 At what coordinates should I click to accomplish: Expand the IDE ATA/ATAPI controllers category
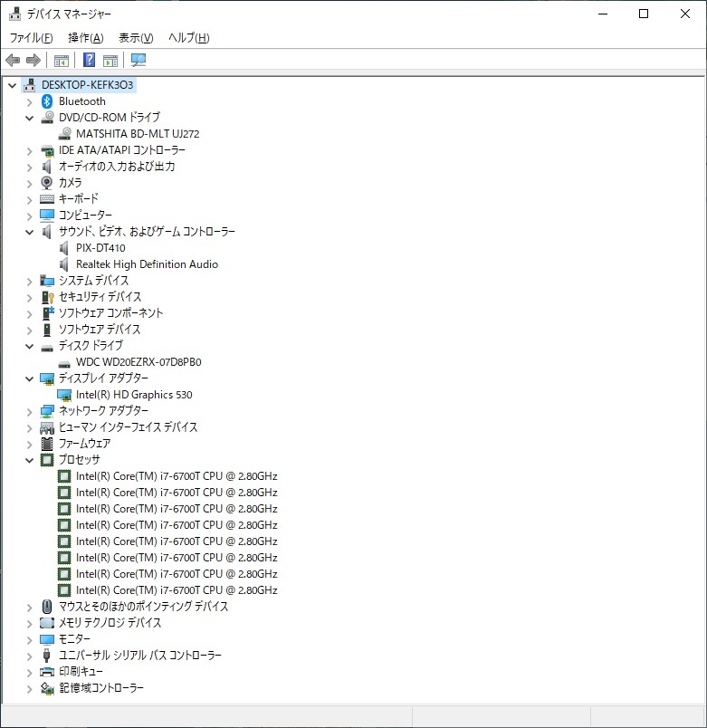pos(30,151)
